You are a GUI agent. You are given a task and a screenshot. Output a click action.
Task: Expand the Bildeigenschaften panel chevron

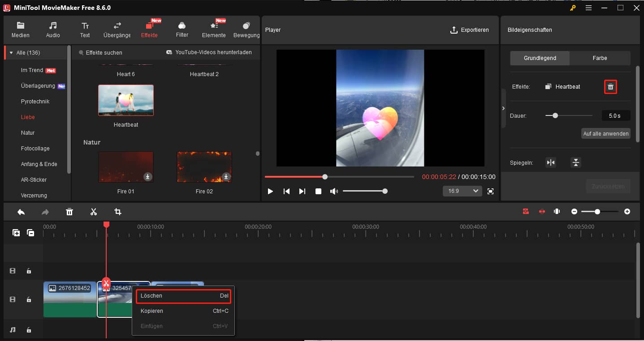[x=503, y=108]
